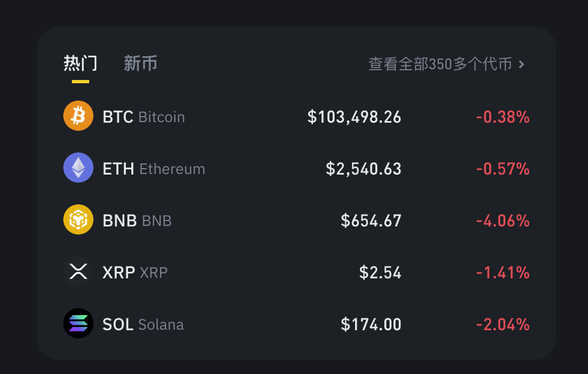Click XRP price $2.54
The image size is (588, 374).
[380, 272]
